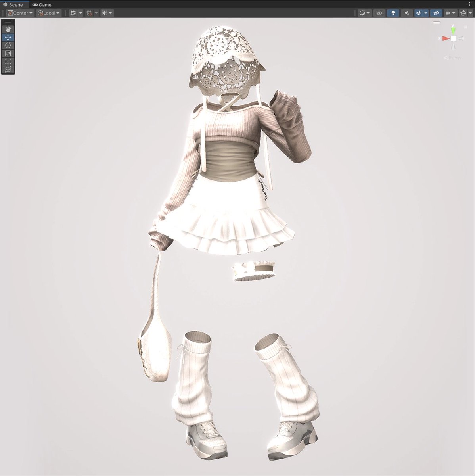Viewport: 475px width, 476px height.
Task: Expand the gizmos options arrow
Action: [x=470, y=13]
